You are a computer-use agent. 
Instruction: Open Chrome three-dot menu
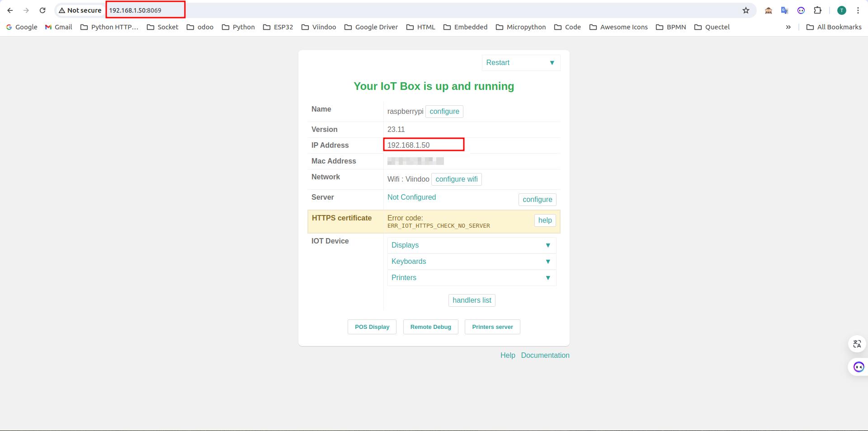858,10
